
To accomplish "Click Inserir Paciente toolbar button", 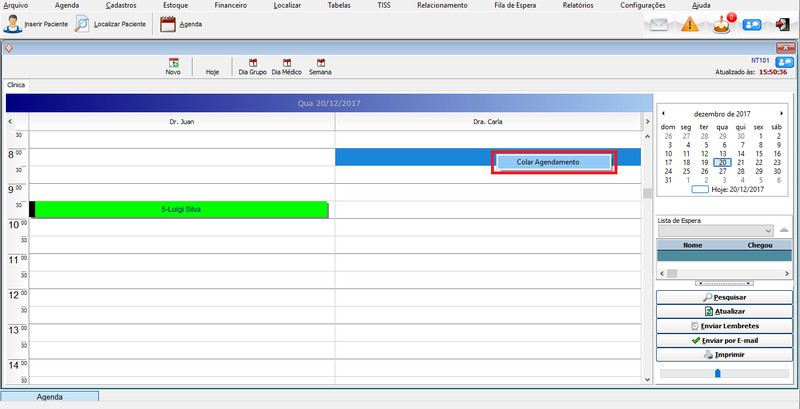I will coord(36,23).
